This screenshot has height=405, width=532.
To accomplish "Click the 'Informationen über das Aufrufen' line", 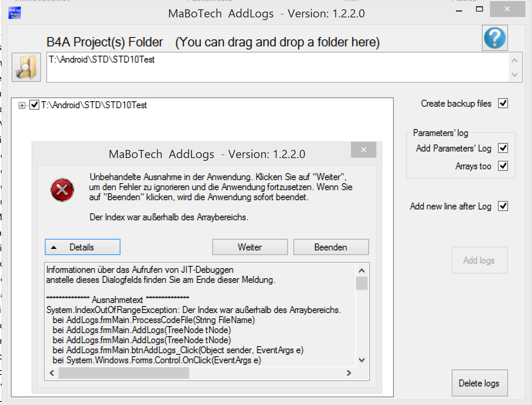I will click(140, 270).
